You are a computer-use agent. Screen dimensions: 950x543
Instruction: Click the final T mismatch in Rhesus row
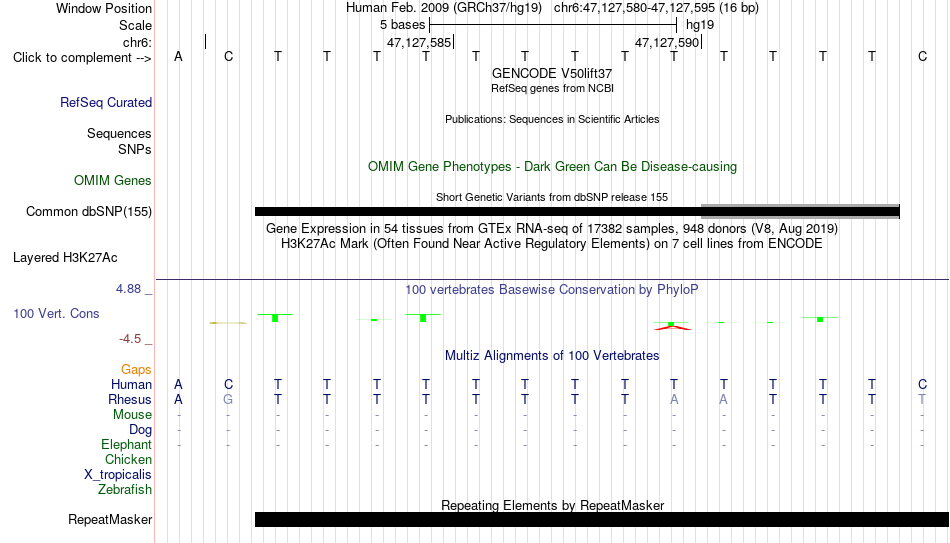point(922,399)
